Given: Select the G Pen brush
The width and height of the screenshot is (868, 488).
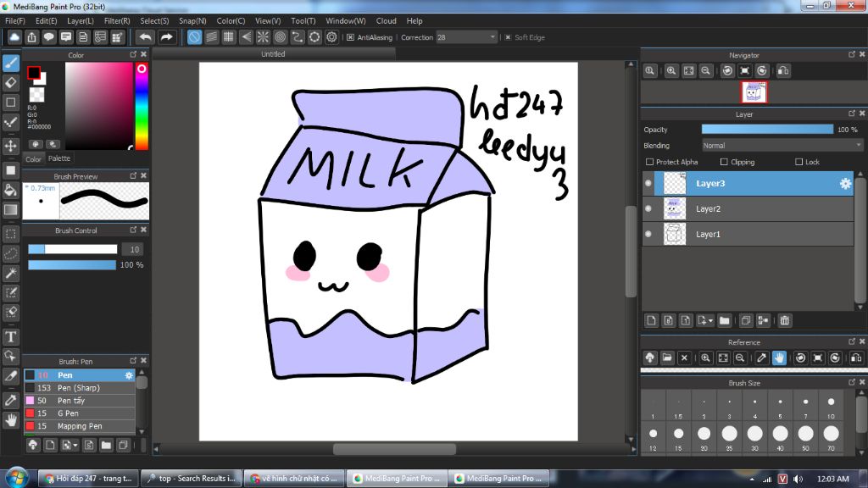Looking at the screenshot, I should click(79, 413).
